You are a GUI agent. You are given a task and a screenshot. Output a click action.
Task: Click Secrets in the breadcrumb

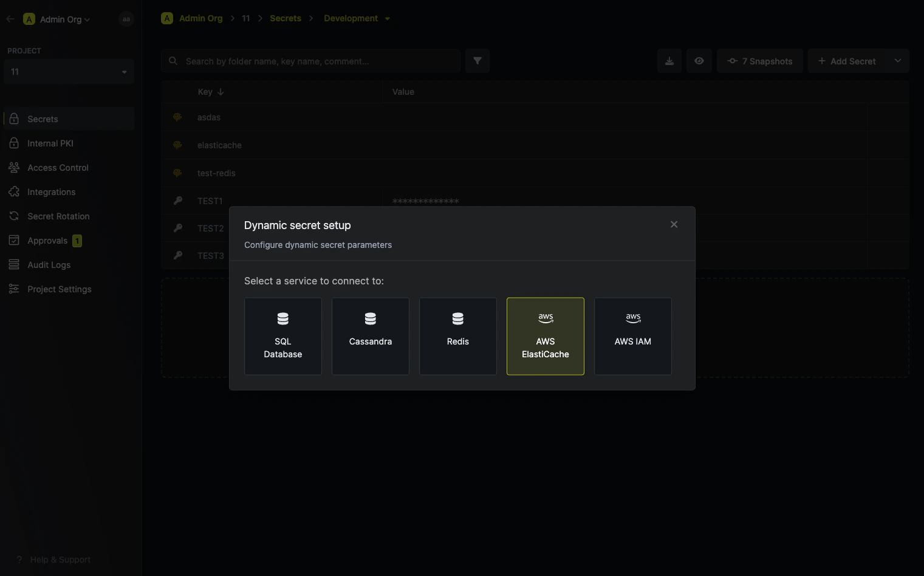click(286, 18)
